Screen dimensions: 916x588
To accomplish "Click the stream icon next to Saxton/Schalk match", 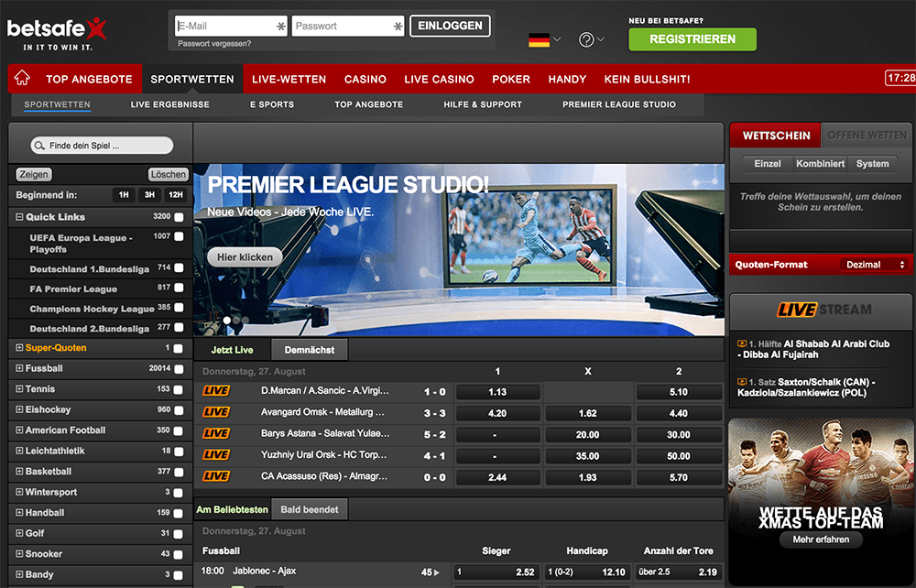I will (x=742, y=382).
